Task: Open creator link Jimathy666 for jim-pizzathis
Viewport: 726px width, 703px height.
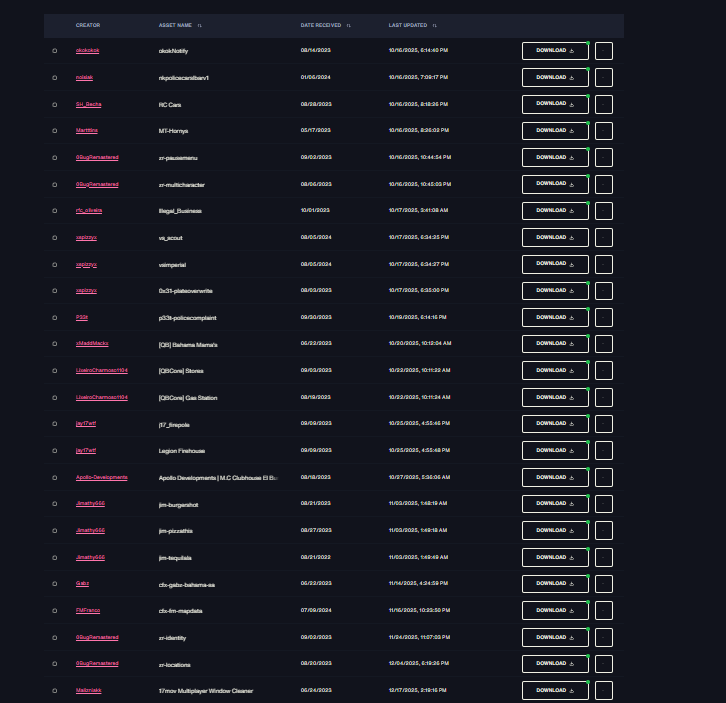Action: (x=90, y=530)
